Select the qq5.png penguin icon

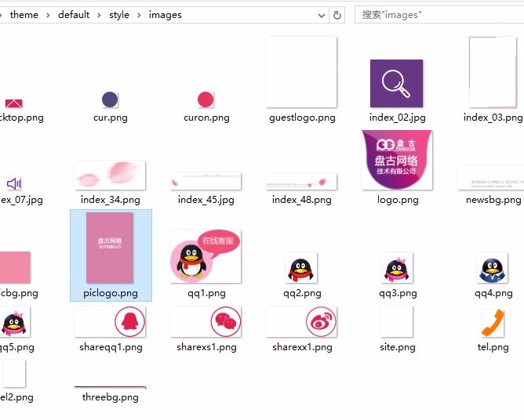coord(14,322)
